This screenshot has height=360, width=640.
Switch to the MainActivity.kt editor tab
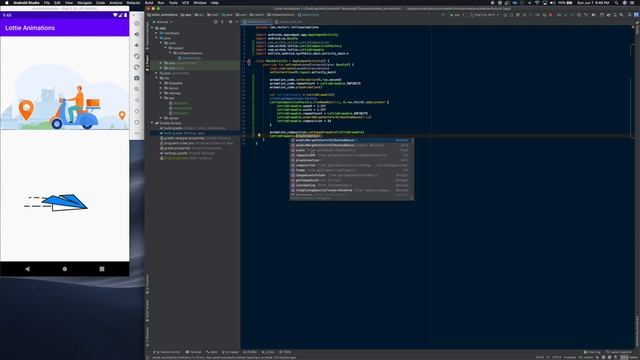click(256, 22)
